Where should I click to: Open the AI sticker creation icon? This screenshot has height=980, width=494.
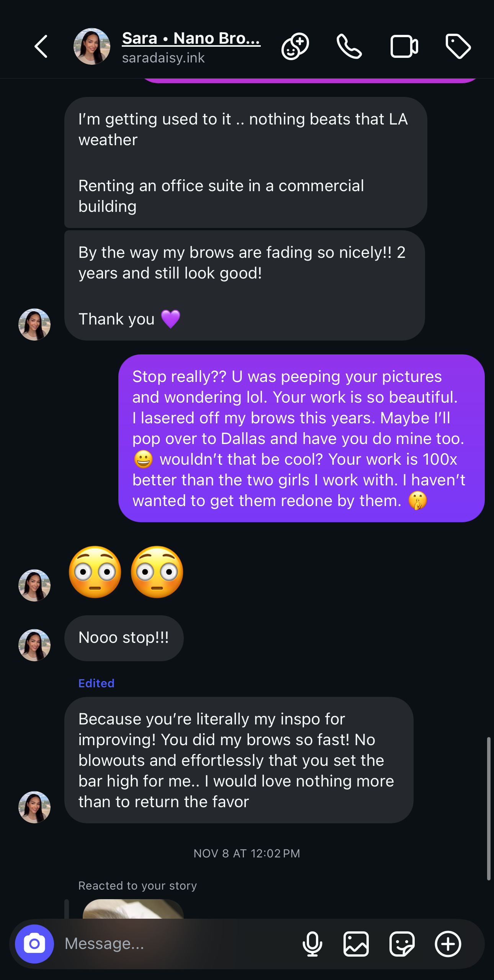point(295,46)
